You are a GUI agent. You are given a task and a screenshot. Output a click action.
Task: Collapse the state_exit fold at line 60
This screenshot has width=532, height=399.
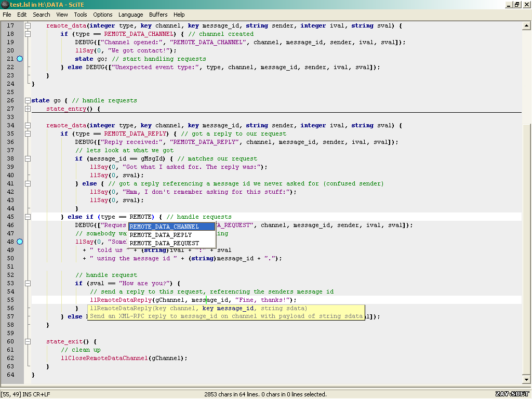click(x=28, y=341)
